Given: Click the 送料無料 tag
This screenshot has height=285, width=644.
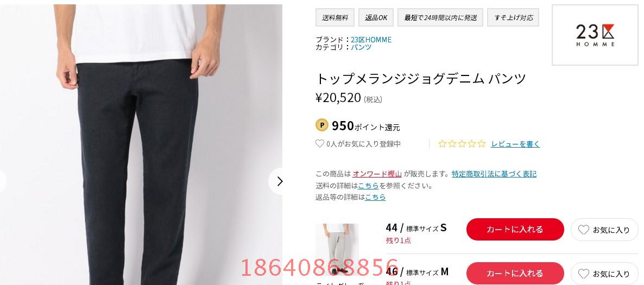Looking at the screenshot, I should (335, 18).
